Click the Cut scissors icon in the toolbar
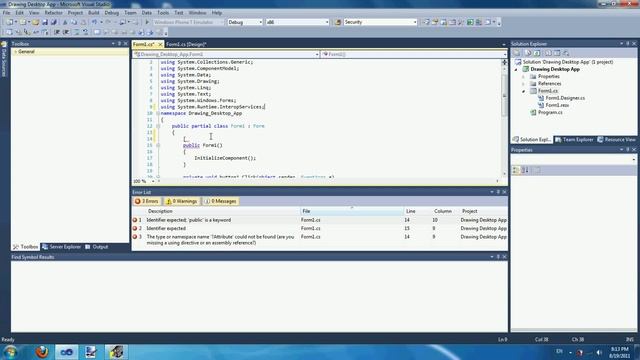This screenshot has height=360, width=640. click(64, 22)
